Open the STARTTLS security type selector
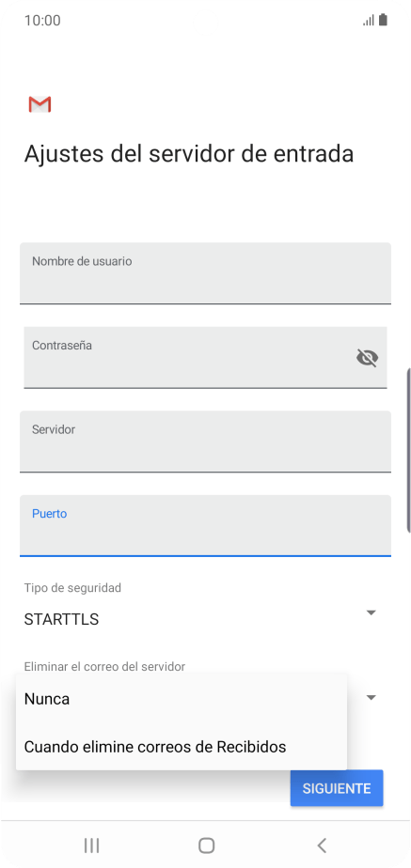Image resolution: width=411 pixels, height=868 pixels. [200, 612]
